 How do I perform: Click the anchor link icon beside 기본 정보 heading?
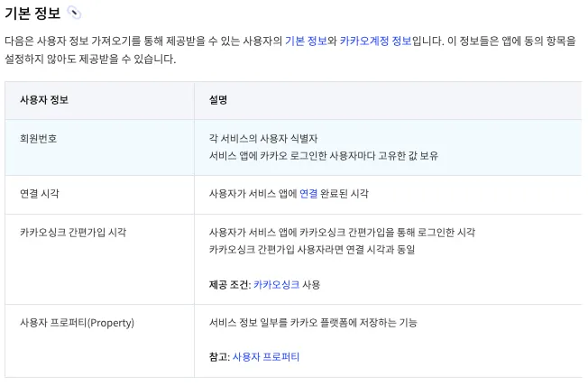pos(74,14)
